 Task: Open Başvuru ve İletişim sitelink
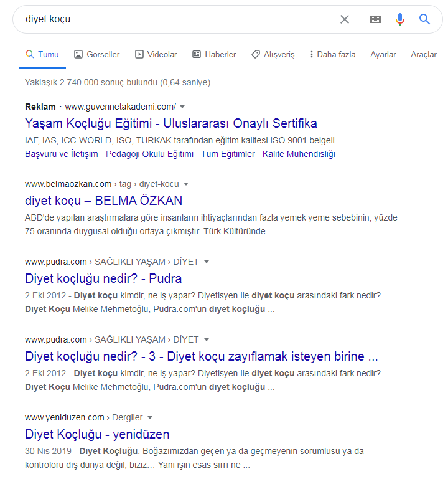[x=62, y=154]
